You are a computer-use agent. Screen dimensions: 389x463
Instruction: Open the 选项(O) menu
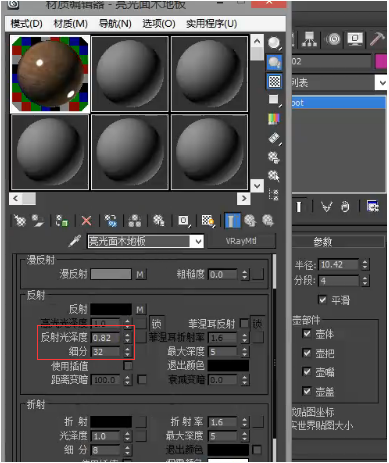coord(159,24)
